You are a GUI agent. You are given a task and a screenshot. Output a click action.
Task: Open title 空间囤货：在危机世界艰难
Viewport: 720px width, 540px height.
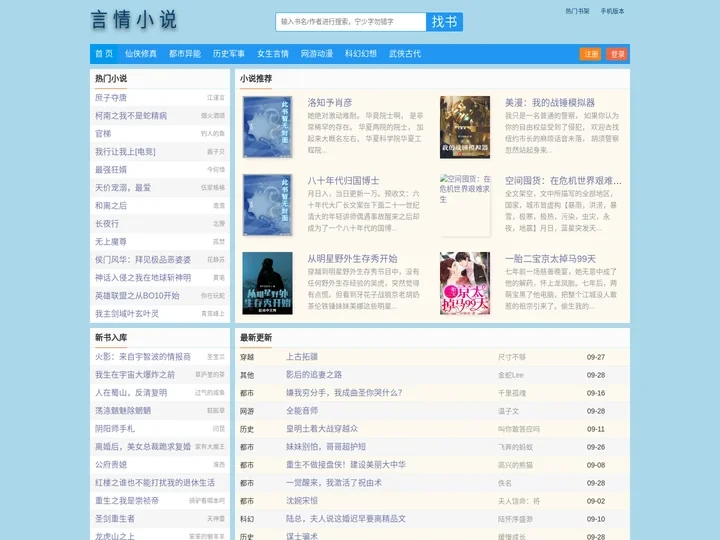563,180
